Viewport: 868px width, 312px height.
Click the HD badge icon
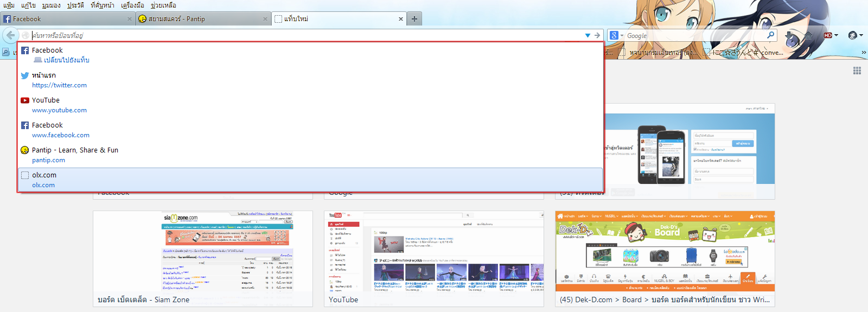828,35
